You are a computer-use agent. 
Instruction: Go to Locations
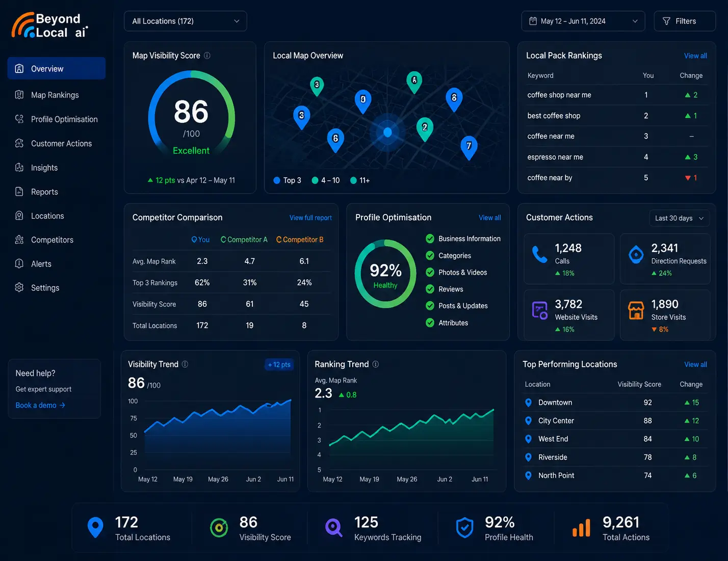[47, 216]
